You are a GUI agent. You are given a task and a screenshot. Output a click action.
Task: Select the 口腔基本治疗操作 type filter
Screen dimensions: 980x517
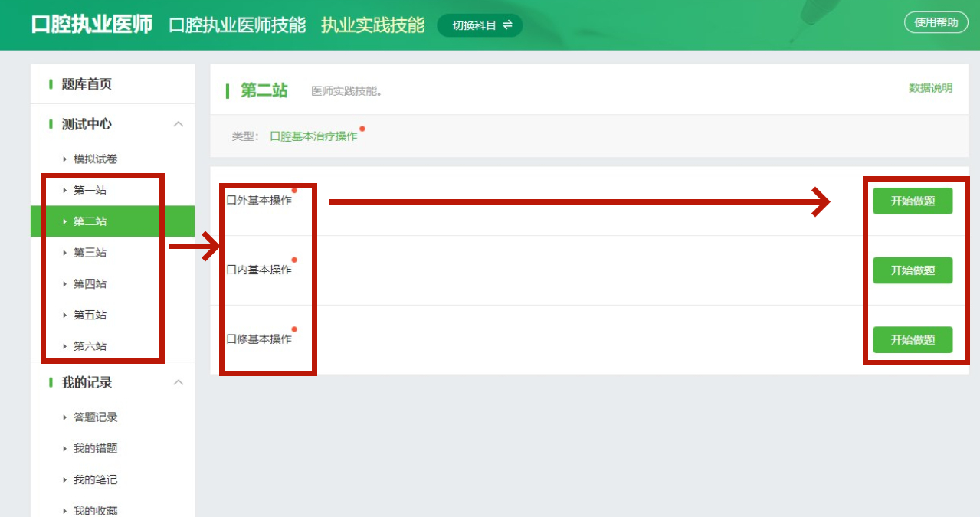313,136
